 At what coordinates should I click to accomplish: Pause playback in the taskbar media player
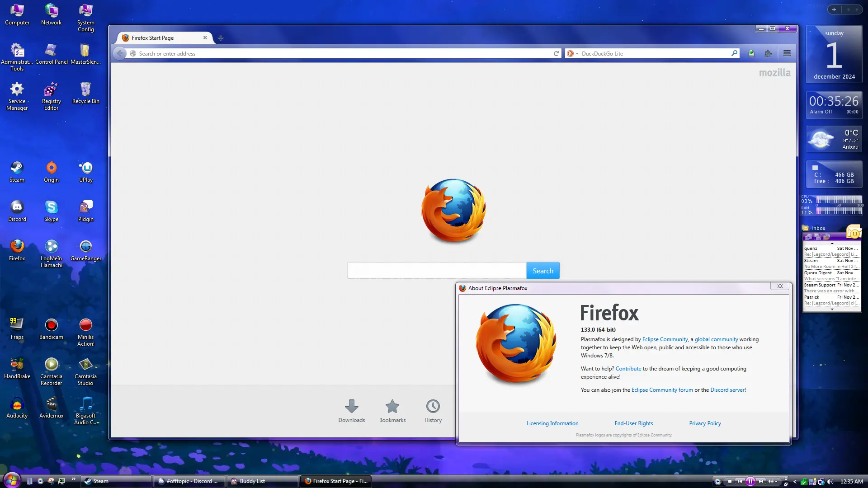pos(750,481)
